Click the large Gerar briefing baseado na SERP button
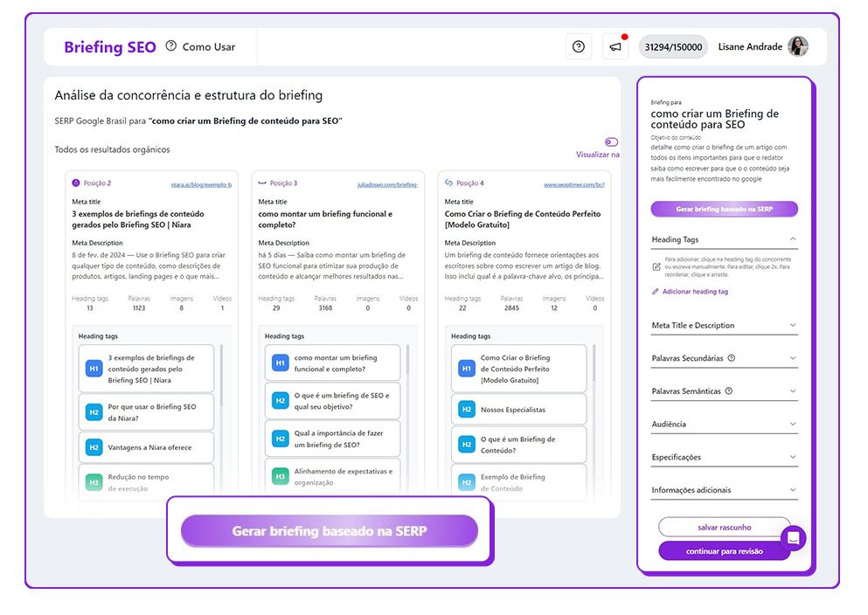Image resolution: width=868 pixels, height=615 pixels. pyautogui.click(x=329, y=531)
